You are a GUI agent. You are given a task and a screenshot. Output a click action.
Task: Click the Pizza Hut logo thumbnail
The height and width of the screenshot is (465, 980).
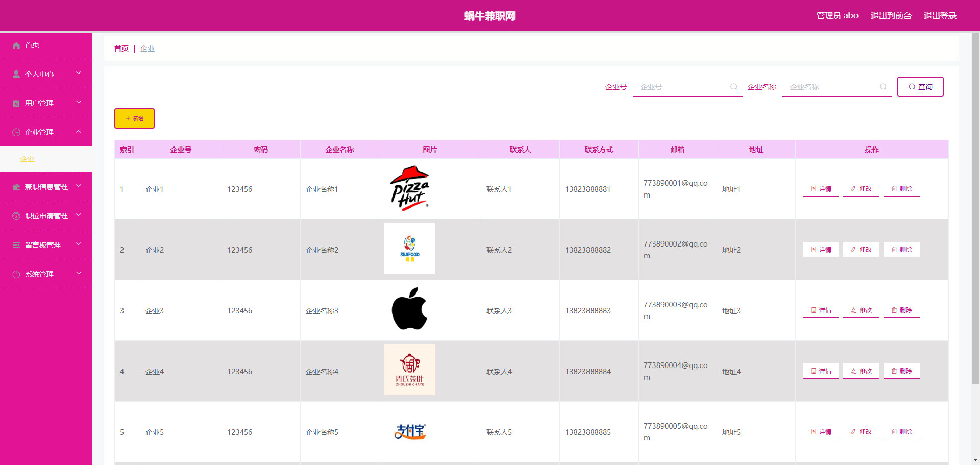(410, 188)
